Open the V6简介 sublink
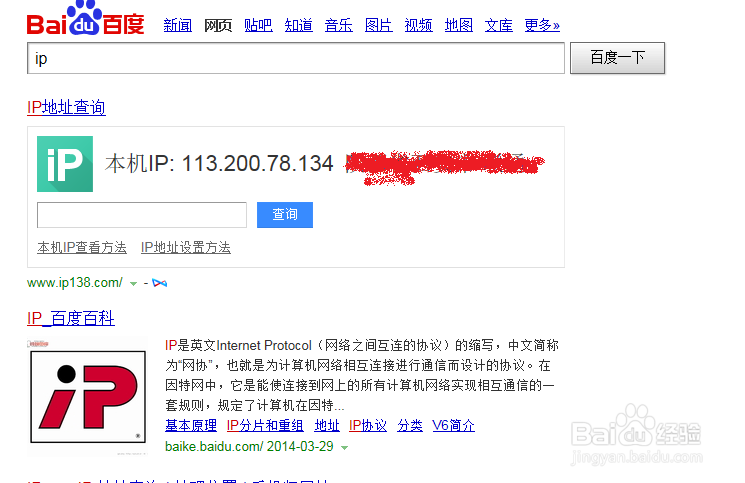745x483 pixels. point(453,426)
